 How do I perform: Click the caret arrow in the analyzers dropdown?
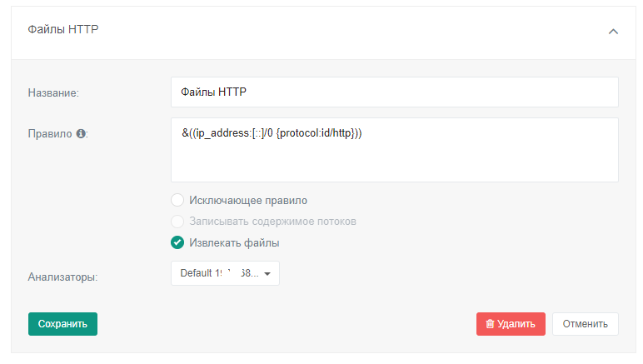(267, 274)
